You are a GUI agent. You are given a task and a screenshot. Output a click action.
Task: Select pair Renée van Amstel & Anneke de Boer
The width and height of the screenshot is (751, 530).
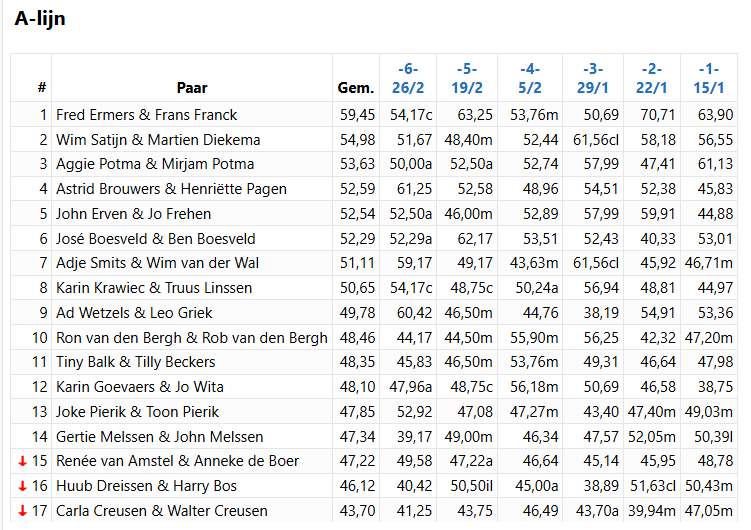point(177,461)
